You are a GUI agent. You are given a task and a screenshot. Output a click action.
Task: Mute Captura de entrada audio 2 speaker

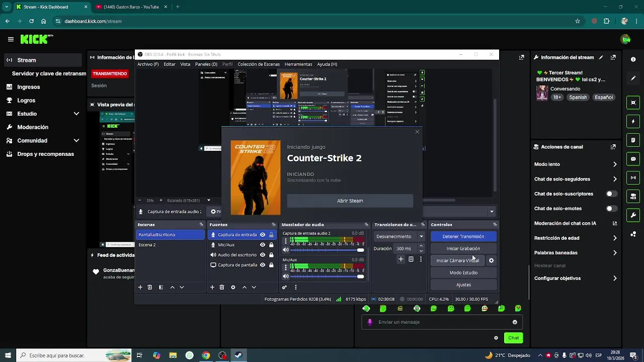click(286, 250)
